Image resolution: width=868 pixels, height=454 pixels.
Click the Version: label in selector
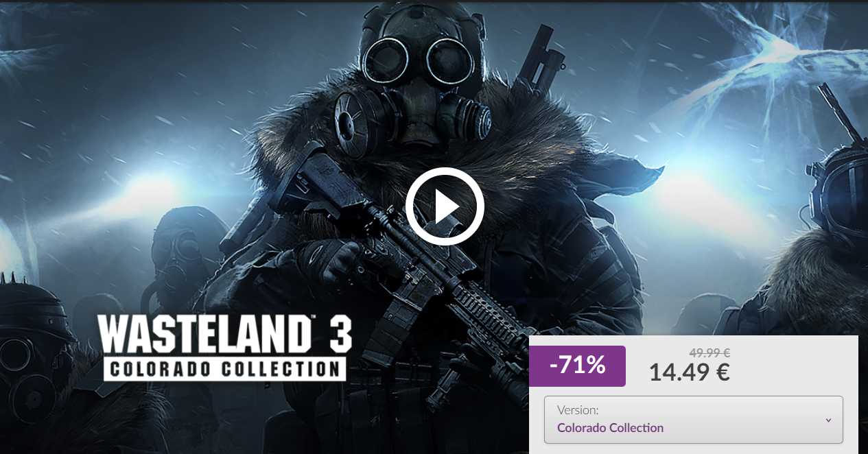click(x=578, y=410)
